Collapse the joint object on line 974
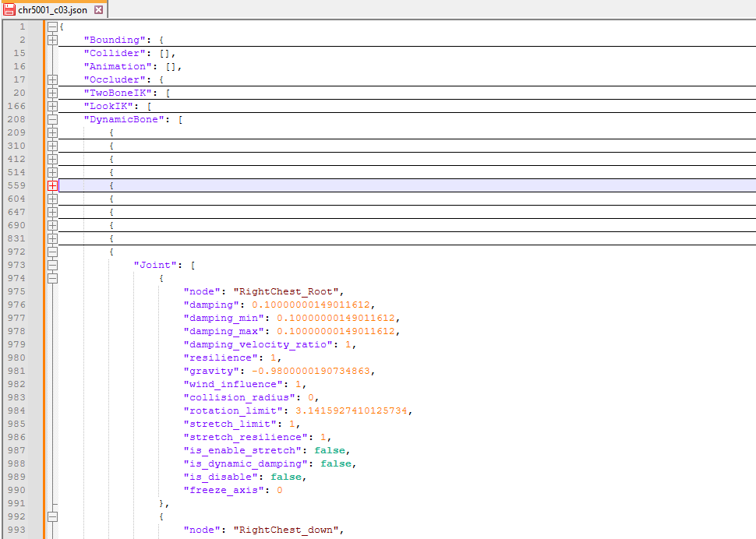The height and width of the screenshot is (539, 756). [x=52, y=278]
